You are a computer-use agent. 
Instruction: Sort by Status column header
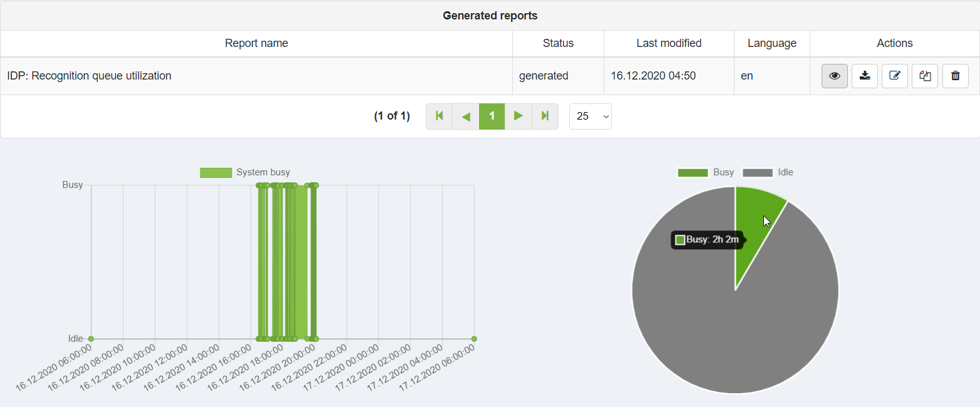[558, 43]
